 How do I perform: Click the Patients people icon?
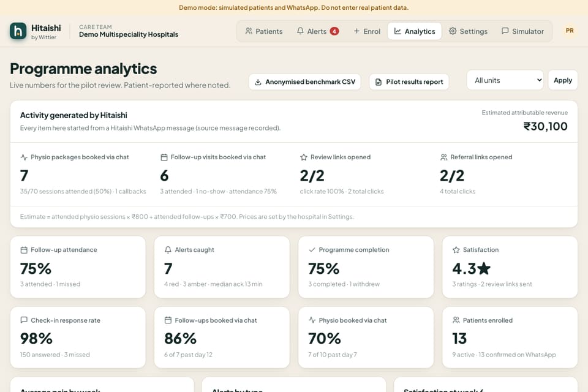249,31
